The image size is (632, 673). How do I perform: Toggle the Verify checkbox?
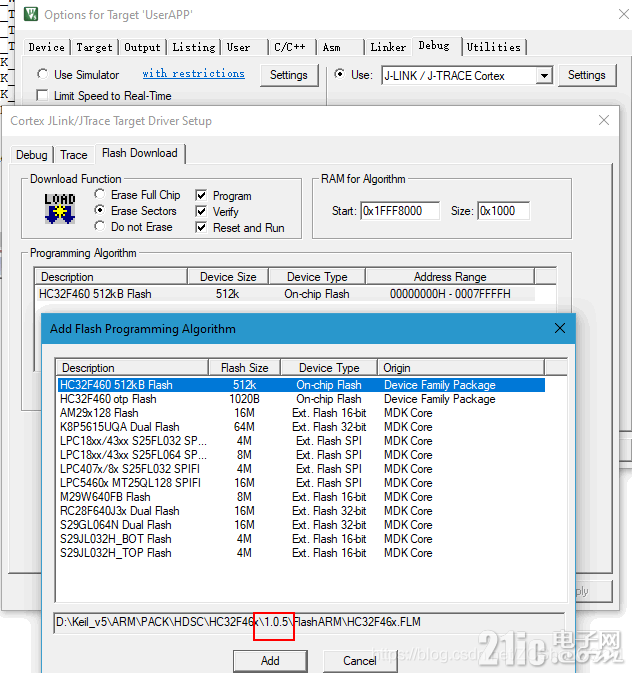(x=201, y=212)
